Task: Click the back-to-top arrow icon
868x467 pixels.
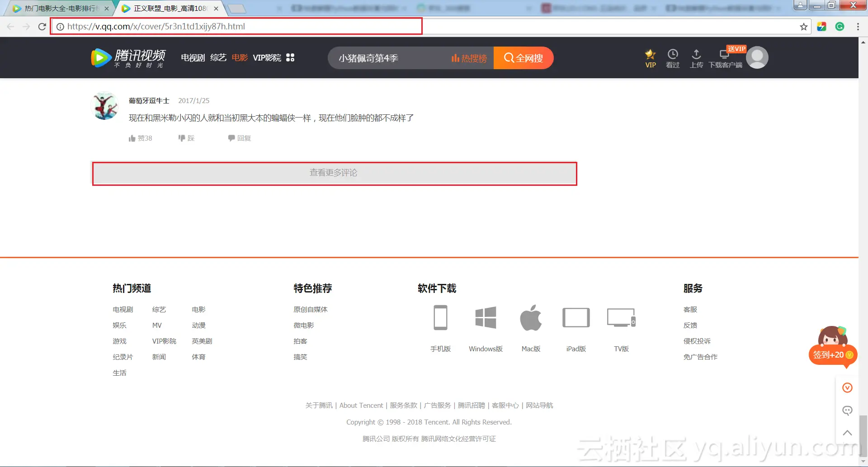Action: [x=848, y=433]
